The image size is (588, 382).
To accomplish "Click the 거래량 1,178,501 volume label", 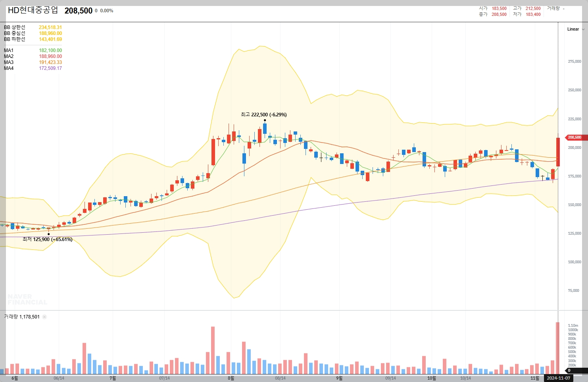I will 22,317.
